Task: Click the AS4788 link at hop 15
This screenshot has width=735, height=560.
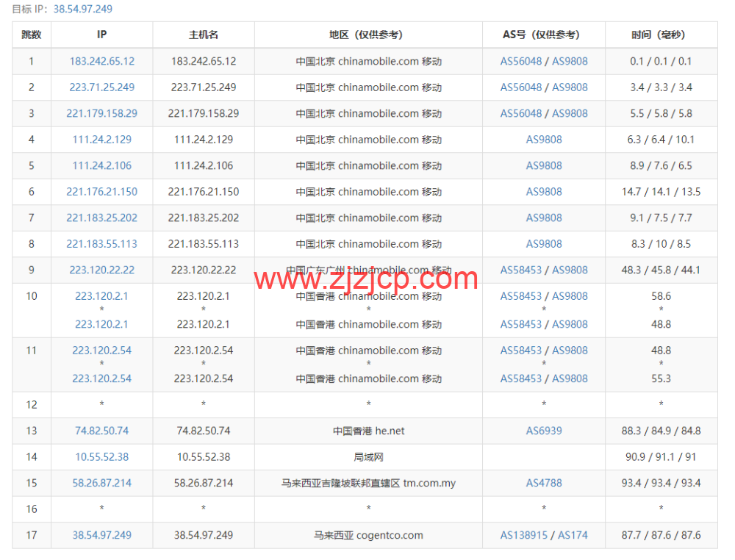Action: 543,483
